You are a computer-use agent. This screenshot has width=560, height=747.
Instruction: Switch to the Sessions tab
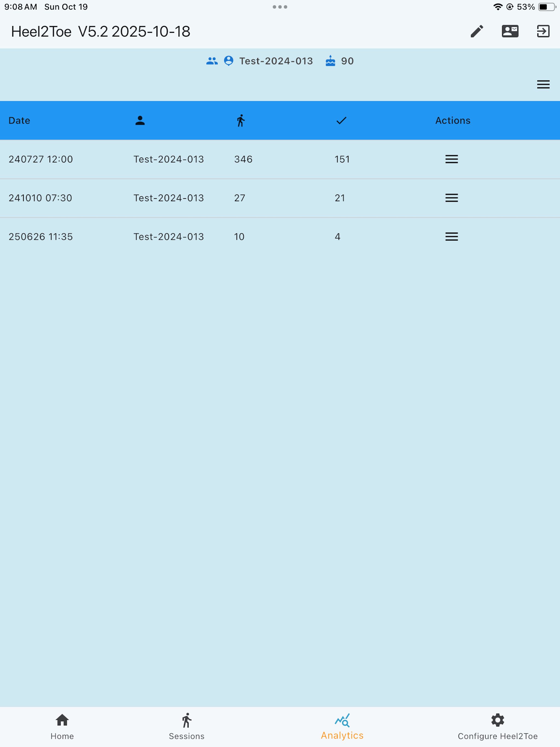coord(186,727)
